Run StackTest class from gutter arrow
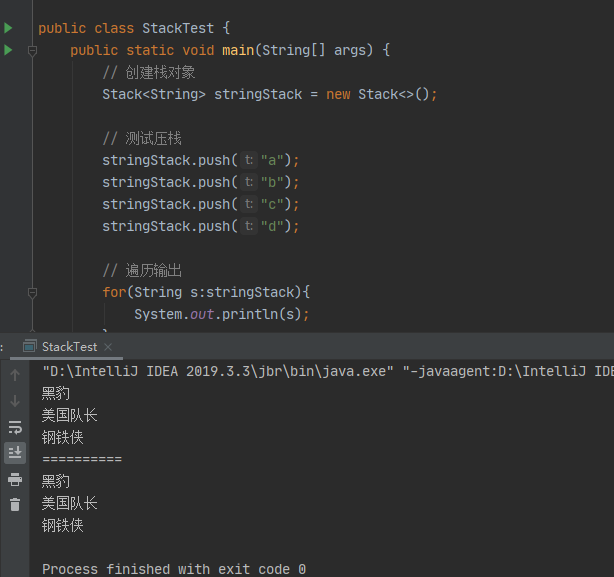This screenshot has height=577, width=614. click(x=8, y=28)
